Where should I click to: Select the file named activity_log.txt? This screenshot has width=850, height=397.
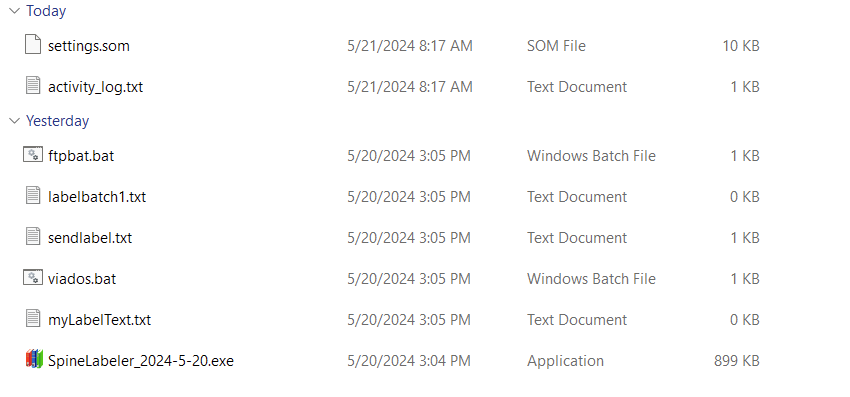tap(95, 87)
